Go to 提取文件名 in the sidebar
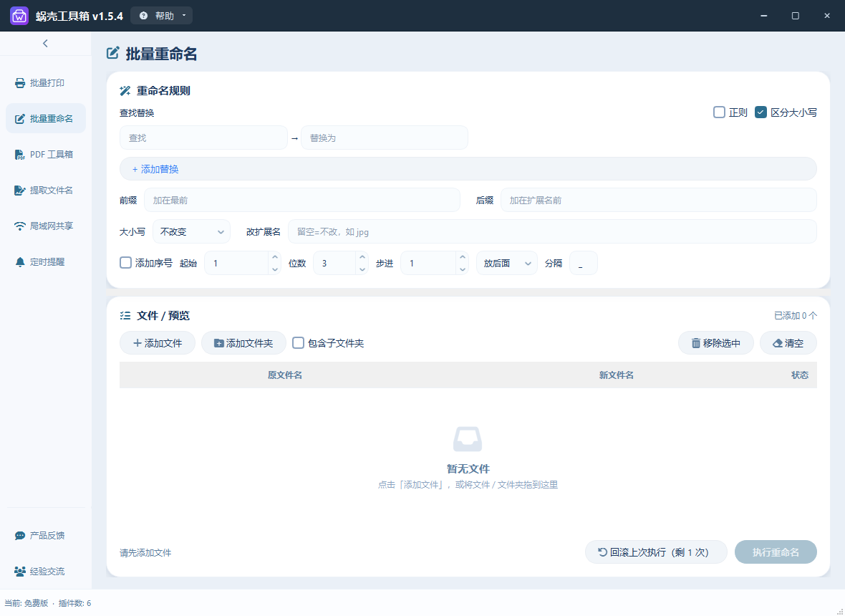 pos(46,191)
